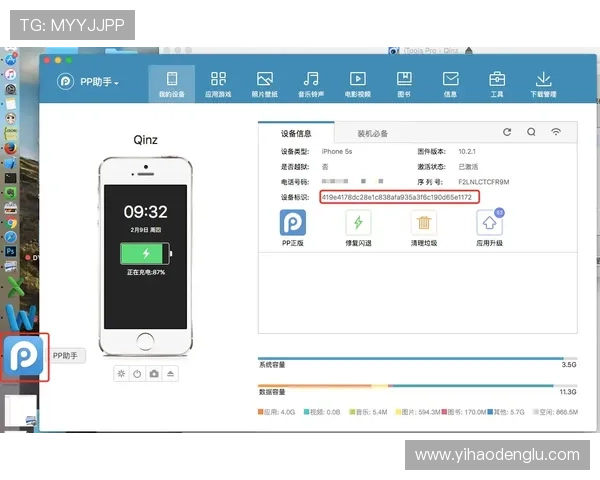Image resolution: width=600 pixels, height=480 pixels.
Task: Click the power button under the phone
Action: [137, 374]
